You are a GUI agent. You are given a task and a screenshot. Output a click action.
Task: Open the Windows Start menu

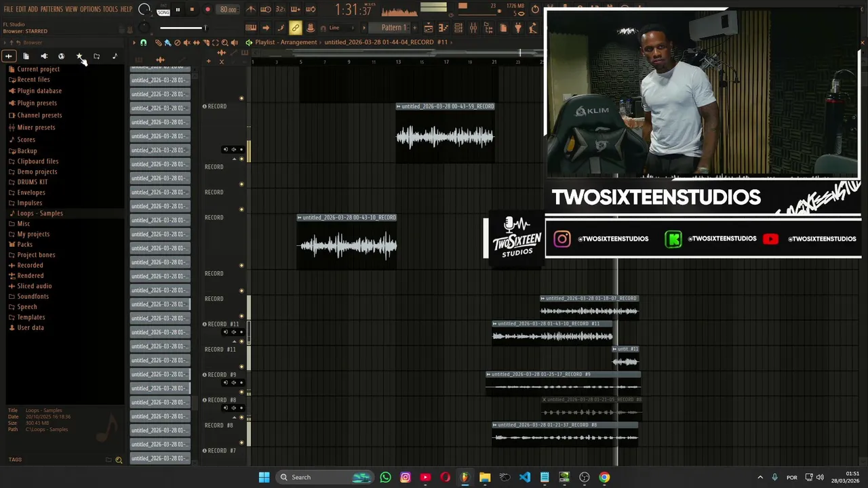coord(264,477)
